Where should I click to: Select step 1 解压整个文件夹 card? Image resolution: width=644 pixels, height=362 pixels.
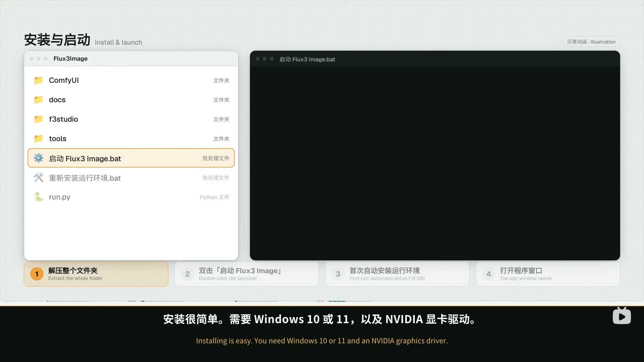coord(96,274)
